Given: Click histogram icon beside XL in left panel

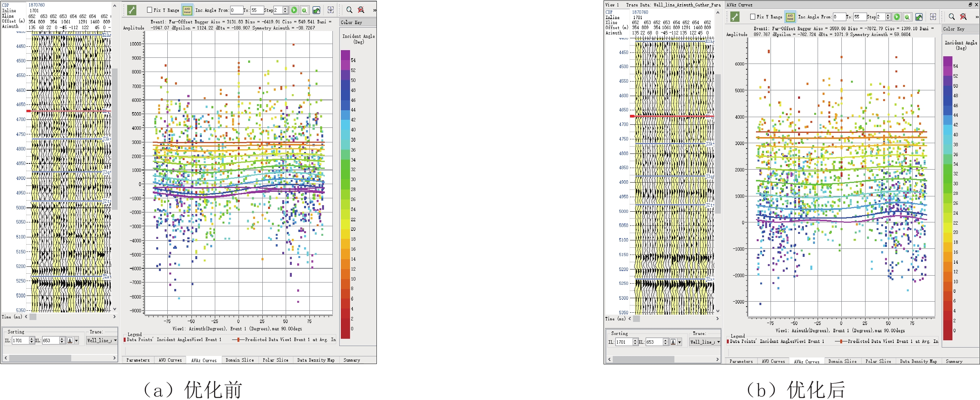Looking at the screenshot, I should point(70,340).
